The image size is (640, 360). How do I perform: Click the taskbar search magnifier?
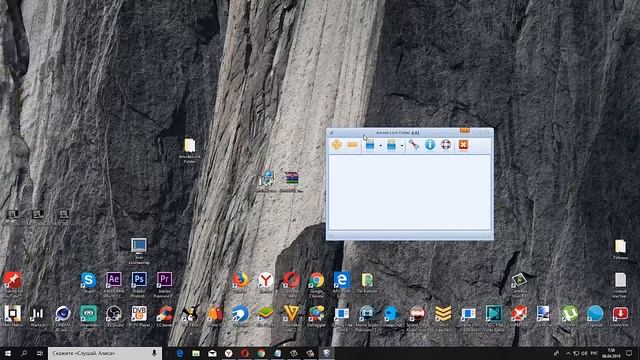click(x=24, y=353)
